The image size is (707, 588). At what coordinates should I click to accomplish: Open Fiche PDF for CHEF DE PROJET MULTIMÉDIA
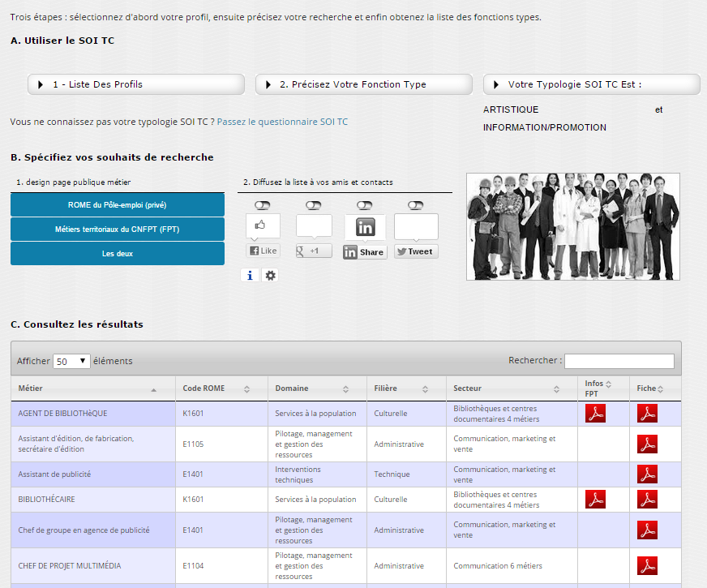tap(646, 566)
